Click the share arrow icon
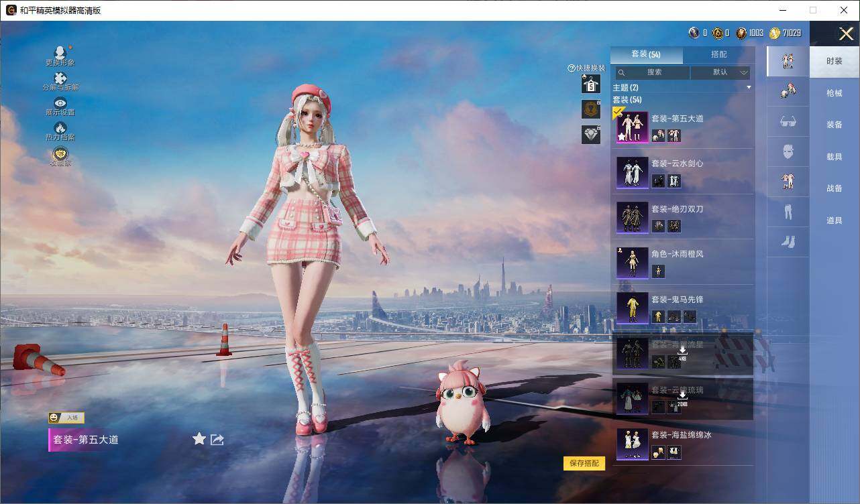 (217, 440)
